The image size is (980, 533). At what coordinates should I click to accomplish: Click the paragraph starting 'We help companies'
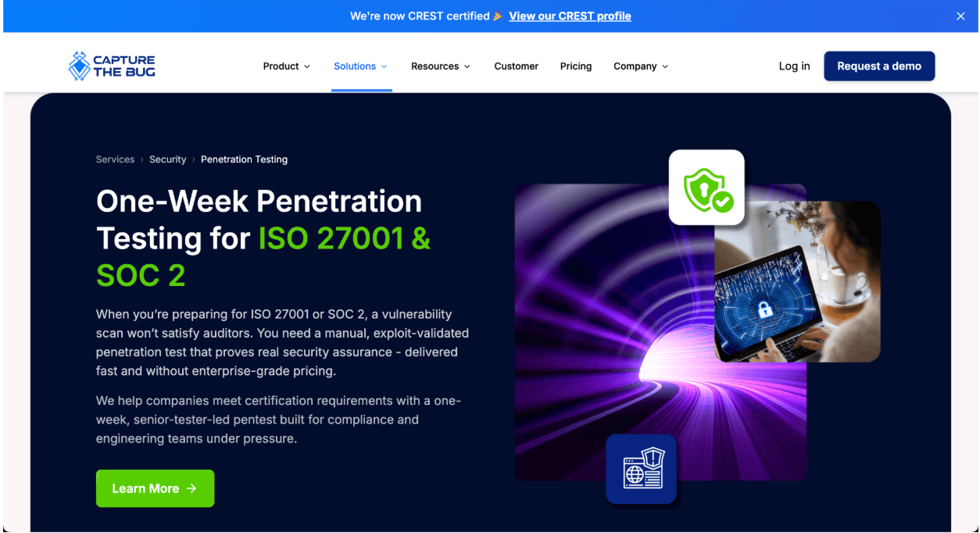coord(279,420)
